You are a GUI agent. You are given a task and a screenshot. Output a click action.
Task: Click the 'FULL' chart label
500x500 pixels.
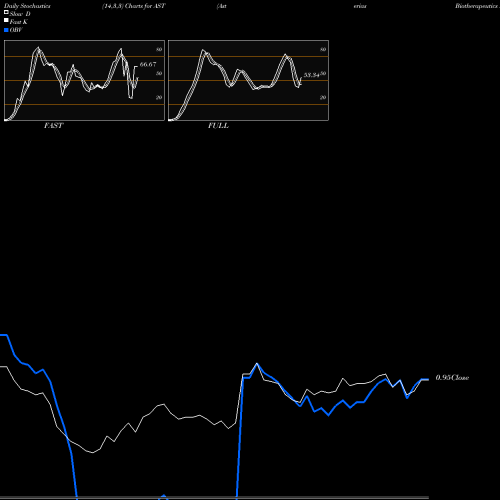point(218,126)
